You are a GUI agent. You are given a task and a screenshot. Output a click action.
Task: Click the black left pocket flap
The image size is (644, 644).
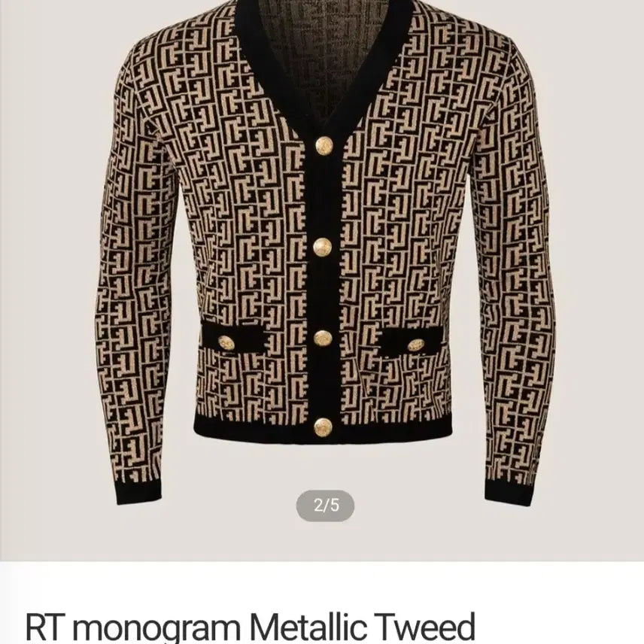pos(233,338)
